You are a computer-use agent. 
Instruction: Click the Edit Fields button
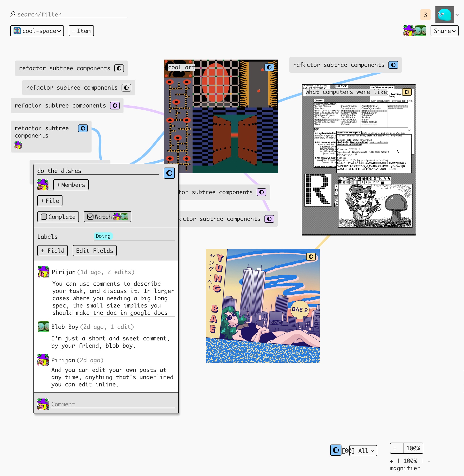(x=94, y=251)
